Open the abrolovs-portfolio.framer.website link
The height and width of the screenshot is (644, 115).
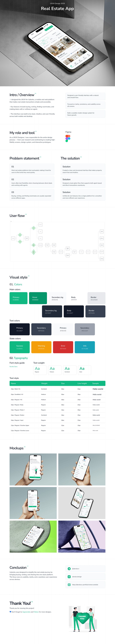[85, 585]
